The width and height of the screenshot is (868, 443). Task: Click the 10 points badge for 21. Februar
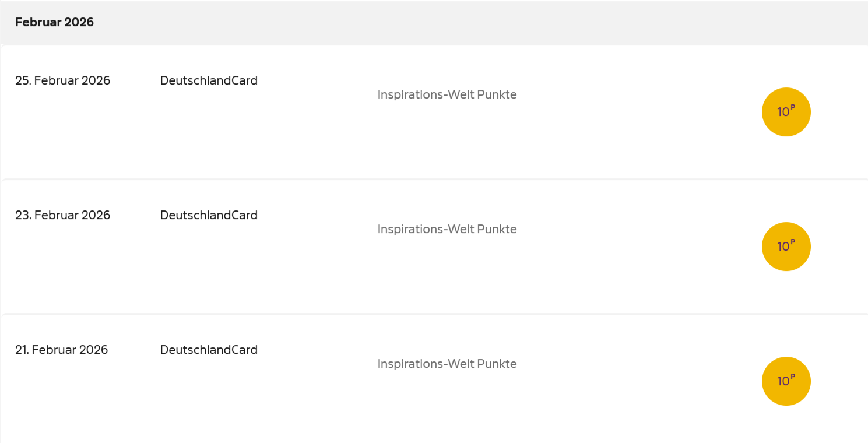pyautogui.click(x=786, y=381)
